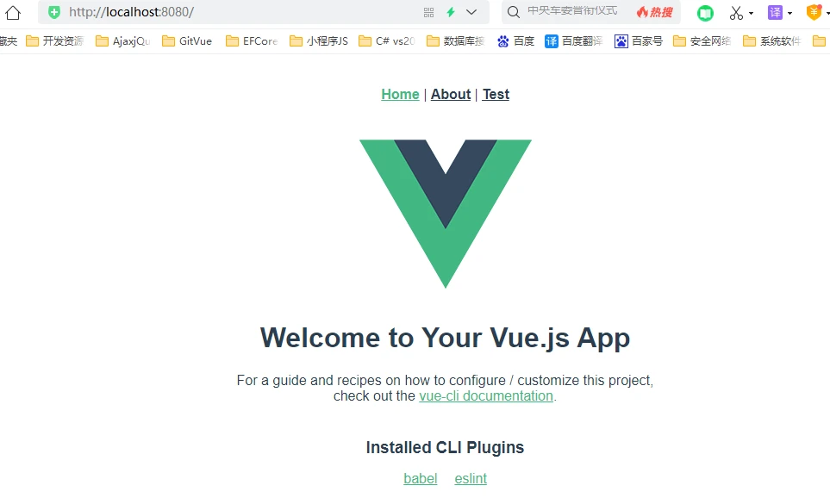This screenshot has height=504, width=830.
Task: Click the browser home icon
Action: click(13, 12)
